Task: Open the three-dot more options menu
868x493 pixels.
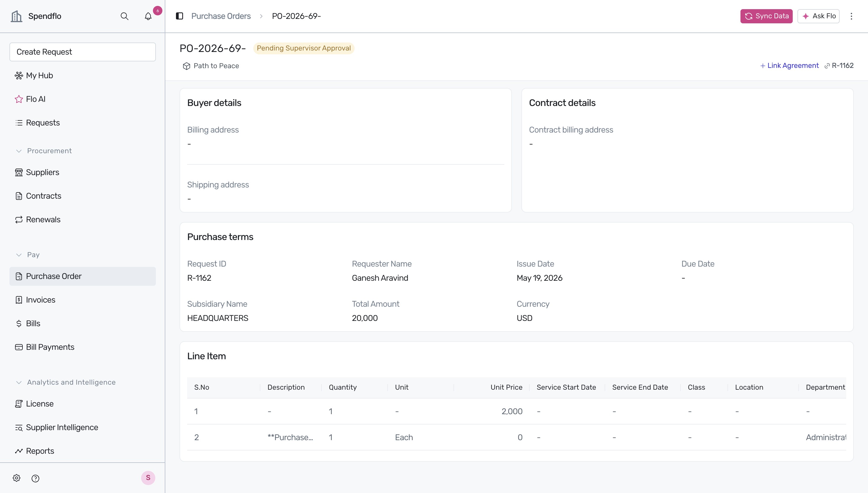Action: coord(851,16)
